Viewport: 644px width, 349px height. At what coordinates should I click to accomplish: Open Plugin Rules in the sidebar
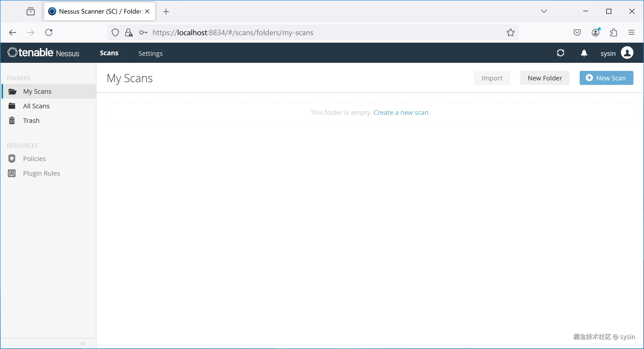pos(41,173)
